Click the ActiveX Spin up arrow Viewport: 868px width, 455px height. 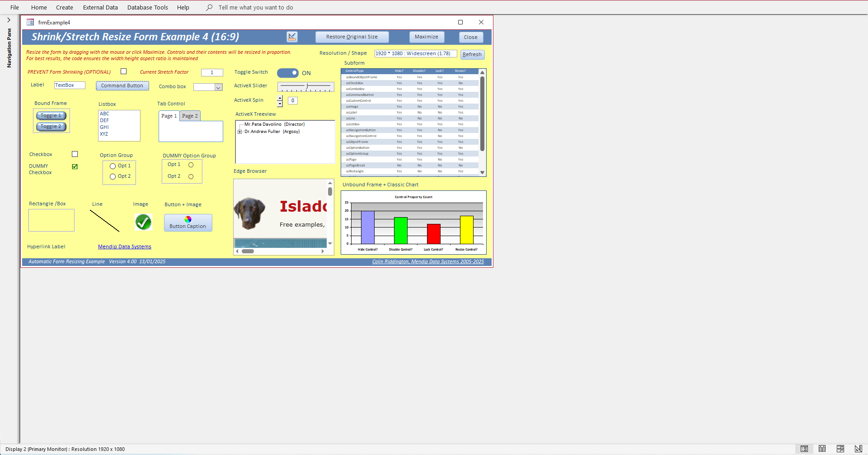(x=280, y=98)
